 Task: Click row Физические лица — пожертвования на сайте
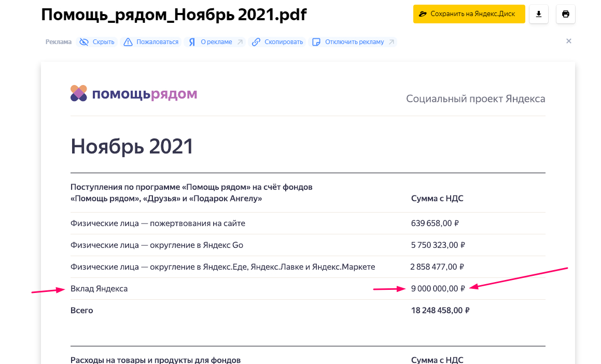coord(158,223)
